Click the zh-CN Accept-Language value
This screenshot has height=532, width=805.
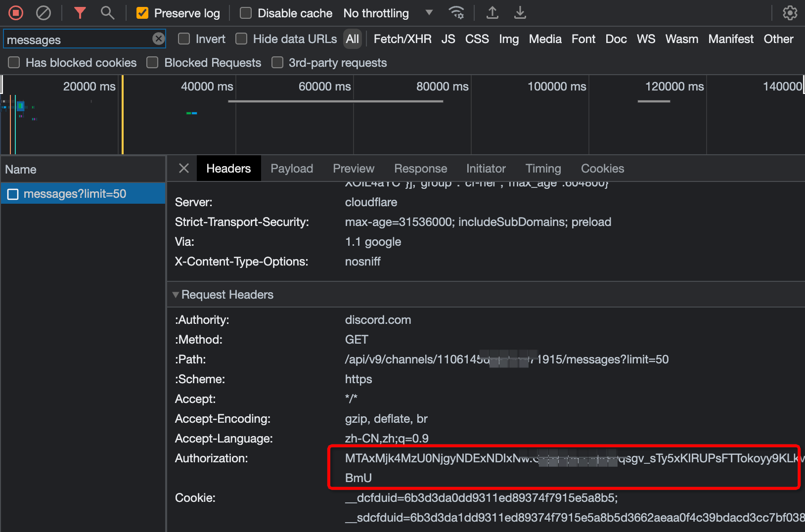click(x=387, y=439)
